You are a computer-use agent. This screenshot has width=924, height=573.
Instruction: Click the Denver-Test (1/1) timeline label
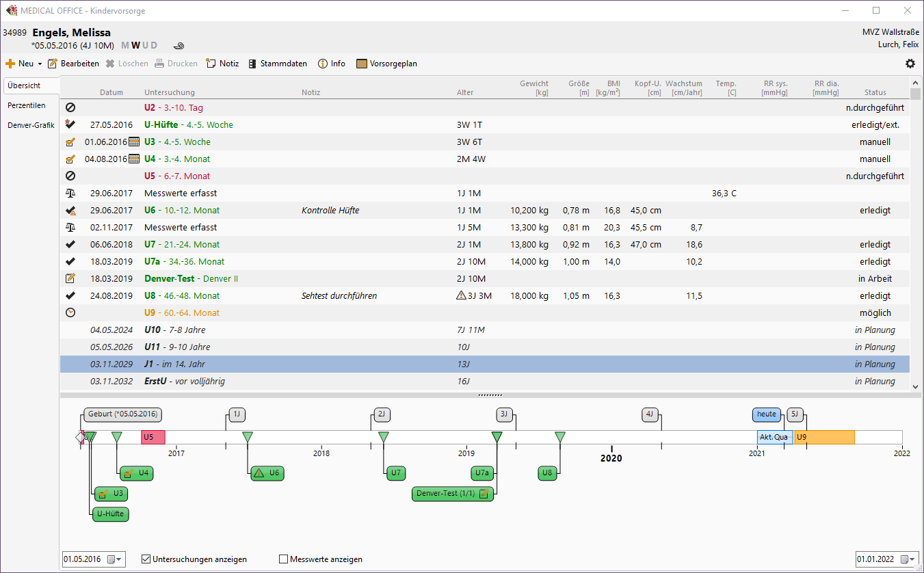453,493
